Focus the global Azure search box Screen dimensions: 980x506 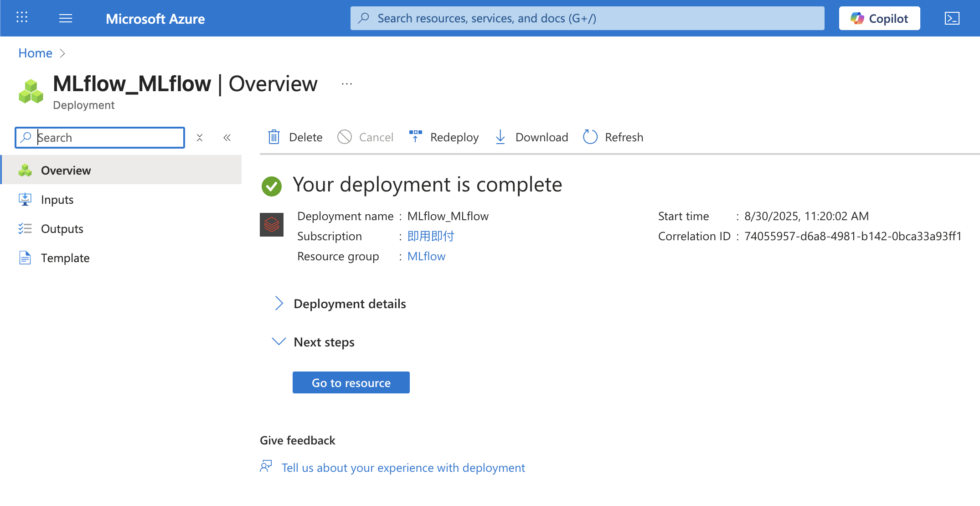tap(587, 18)
